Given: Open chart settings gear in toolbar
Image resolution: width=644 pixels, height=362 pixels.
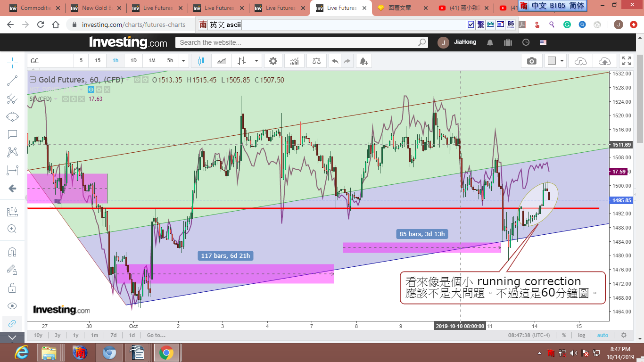Looking at the screenshot, I should [273, 61].
